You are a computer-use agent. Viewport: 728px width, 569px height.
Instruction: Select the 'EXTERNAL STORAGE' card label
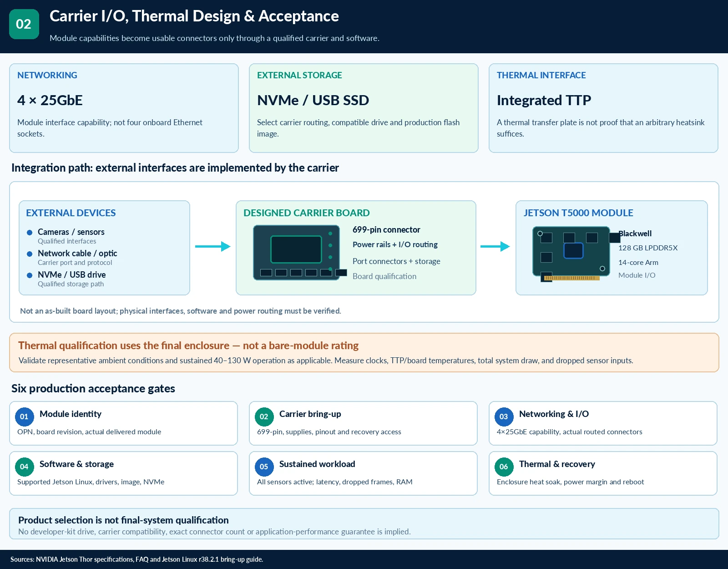click(299, 75)
